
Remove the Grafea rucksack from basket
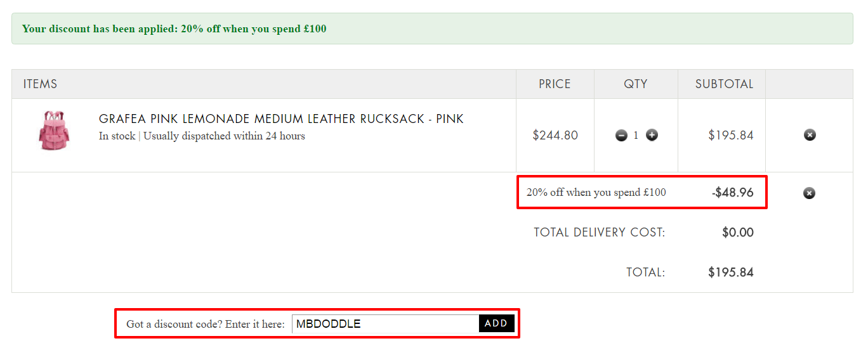(x=810, y=135)
